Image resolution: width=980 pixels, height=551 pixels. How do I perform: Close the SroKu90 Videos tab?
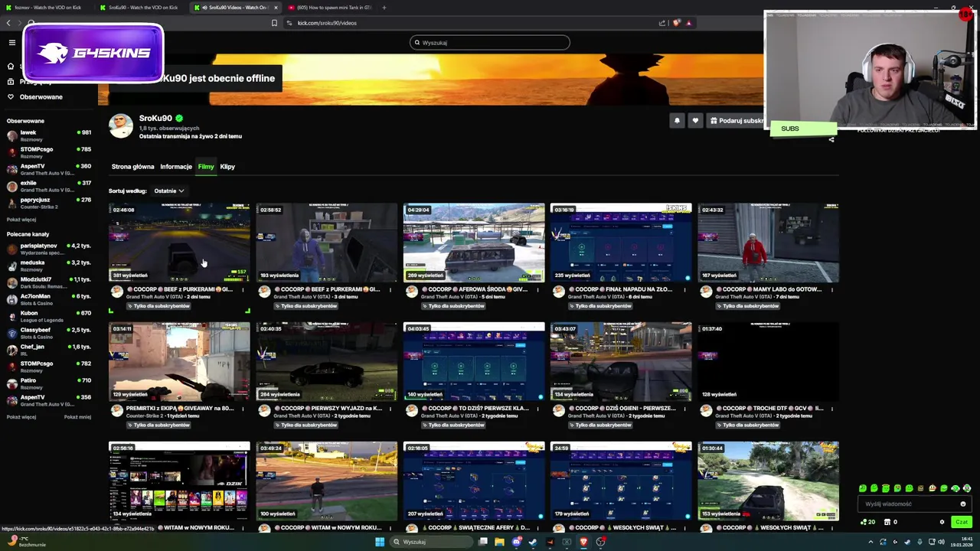(276, 8)
